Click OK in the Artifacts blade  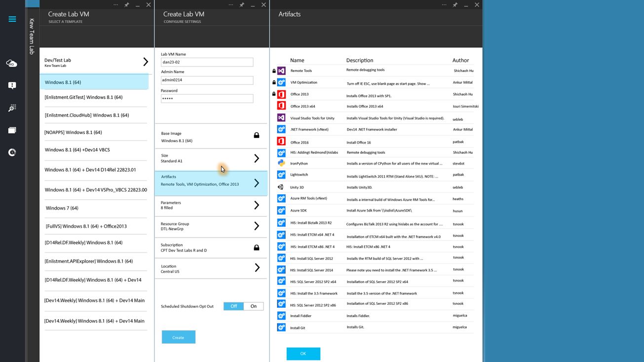303,354
